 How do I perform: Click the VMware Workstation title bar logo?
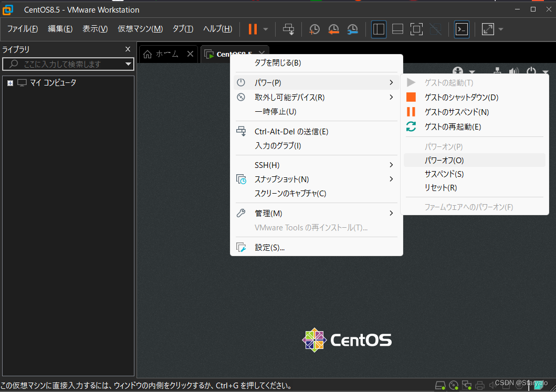[8, 10]
